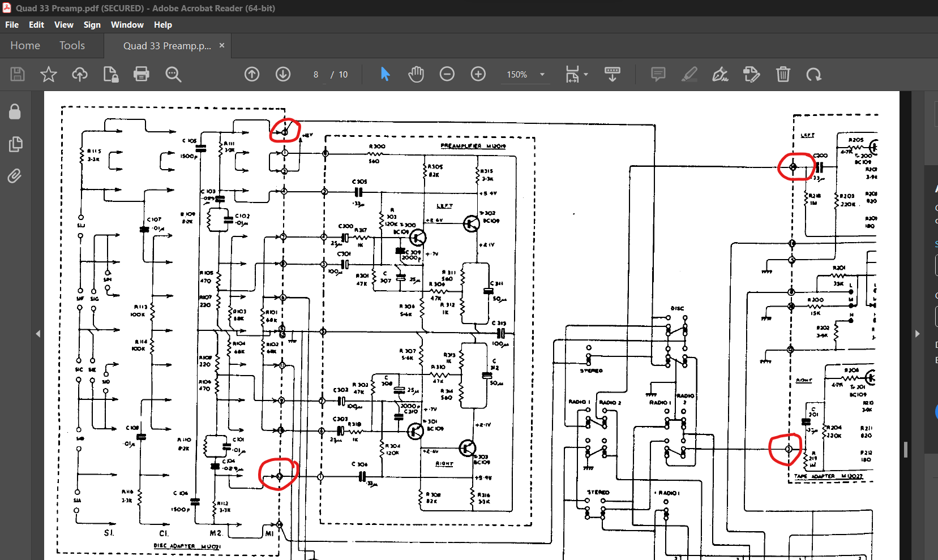Activate the hand pan tool
The image size is (938, 560).
(x=416, y=74)
